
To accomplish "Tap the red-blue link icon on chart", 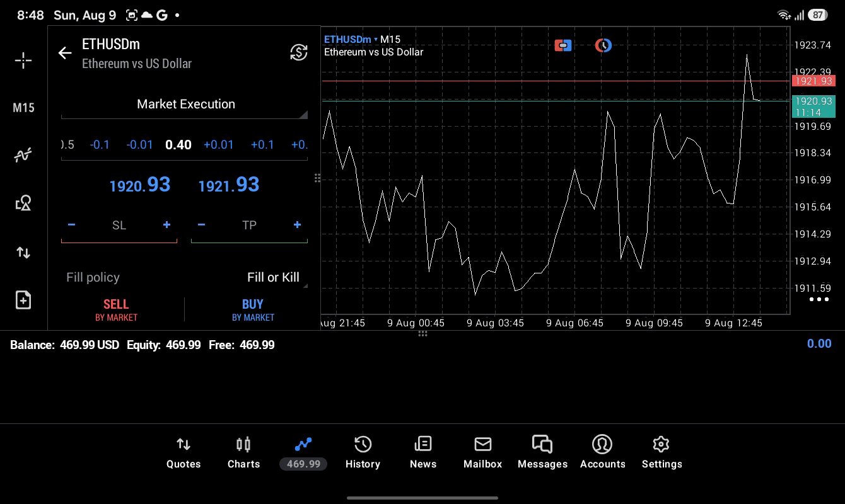I will pos(563,45).
